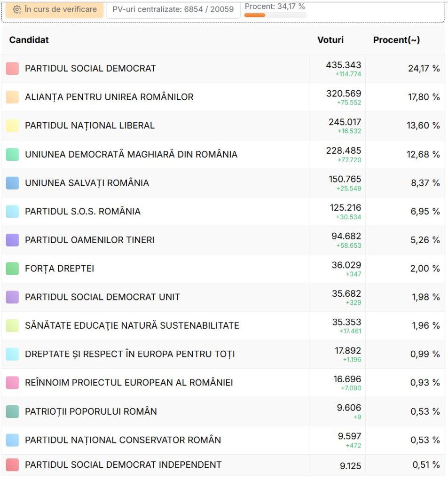Screen dimensions: 448x481
Task: Click the red swatch for Partidul Social Democrat
Action: tap(12, 69)
